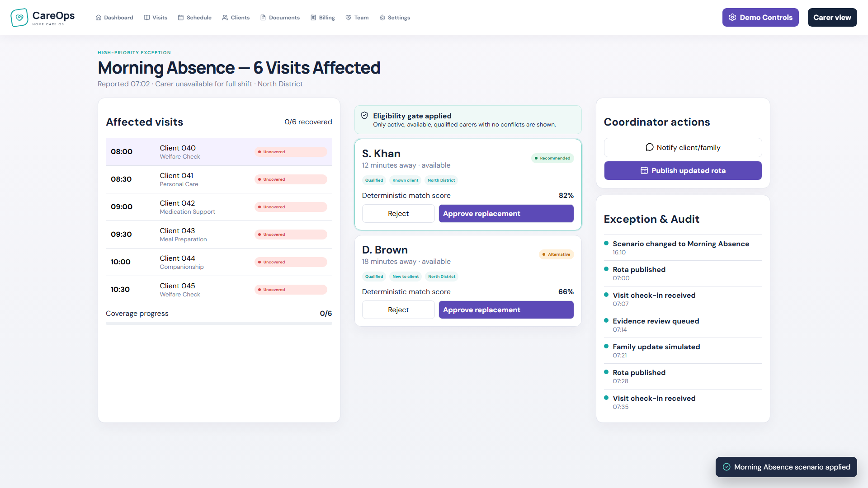Publish the updated rota
The height and width of the screenshot is (488, 868).
click(x=683, y=170)
